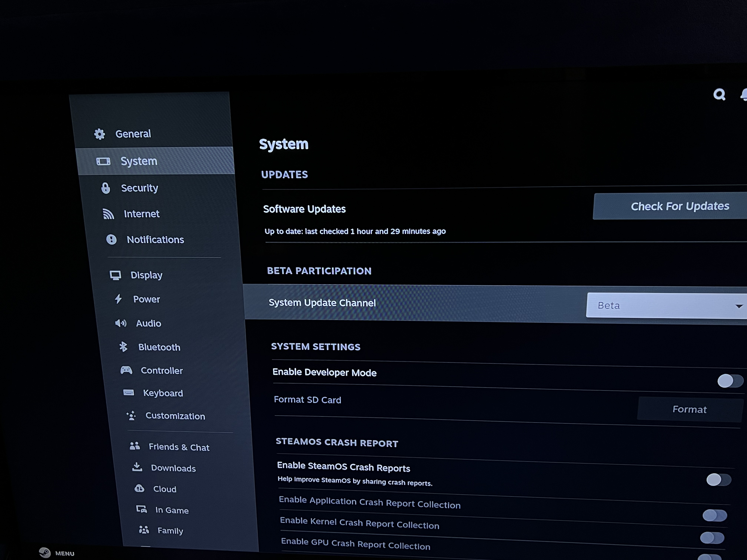This screenshot has width=747, height=560.
Task: Click the Customization tab label
Action: (175, 416)
